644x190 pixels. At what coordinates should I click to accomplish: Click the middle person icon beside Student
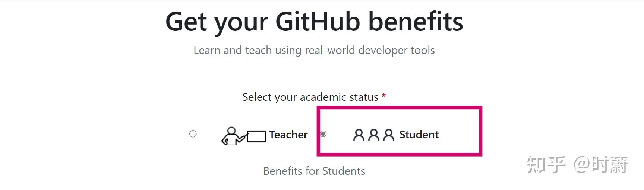pos(373,135)
